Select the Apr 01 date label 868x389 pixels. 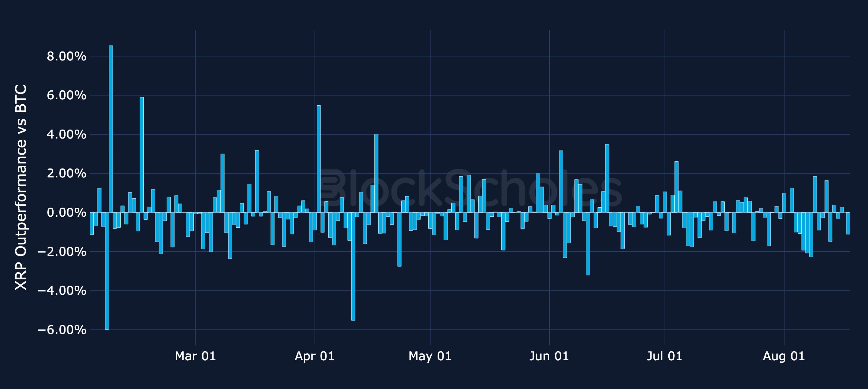point(315,356)
